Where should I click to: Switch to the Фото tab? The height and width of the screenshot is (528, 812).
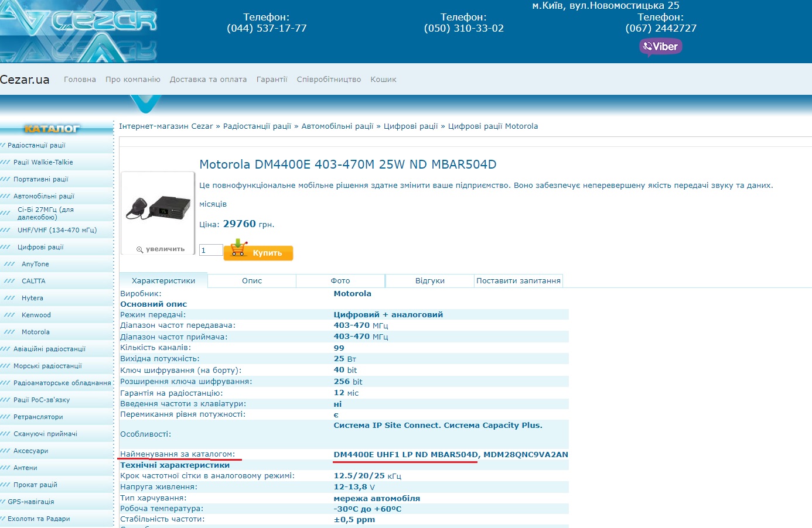[340, 281]
